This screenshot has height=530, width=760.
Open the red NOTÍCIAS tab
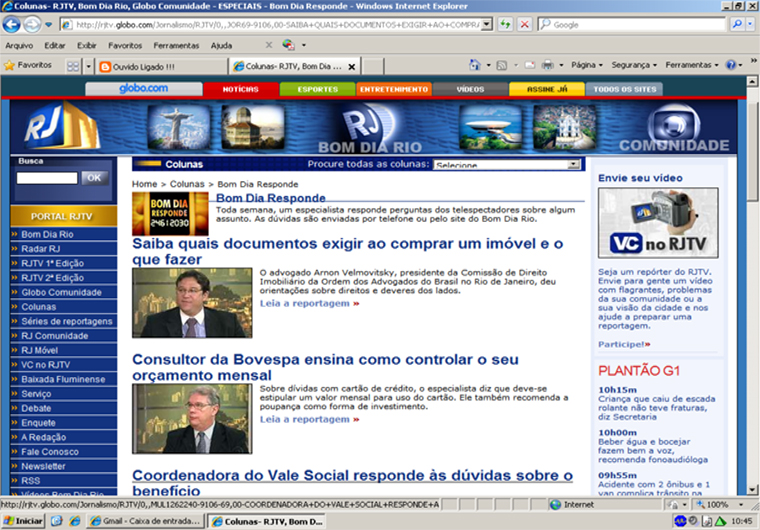point(241,89)
